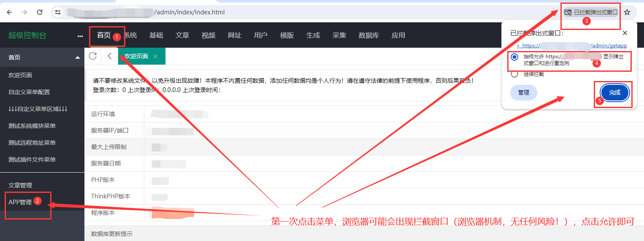Viewport: 644px width, 241px height.
Task: Select the 继续拦截 radio option
Action: pos(514,74)
